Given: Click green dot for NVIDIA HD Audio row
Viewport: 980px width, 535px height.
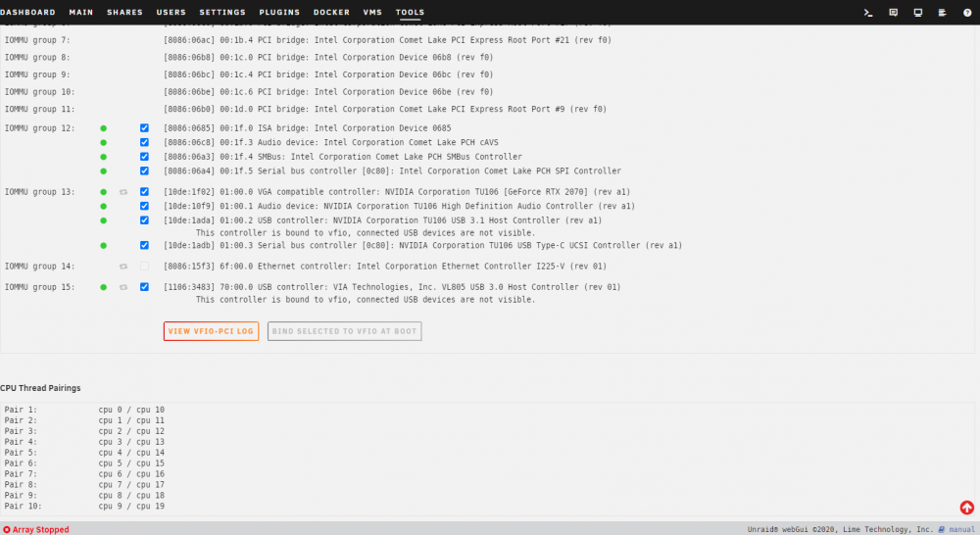Looking at the screenshot, I should click(104, 206).
